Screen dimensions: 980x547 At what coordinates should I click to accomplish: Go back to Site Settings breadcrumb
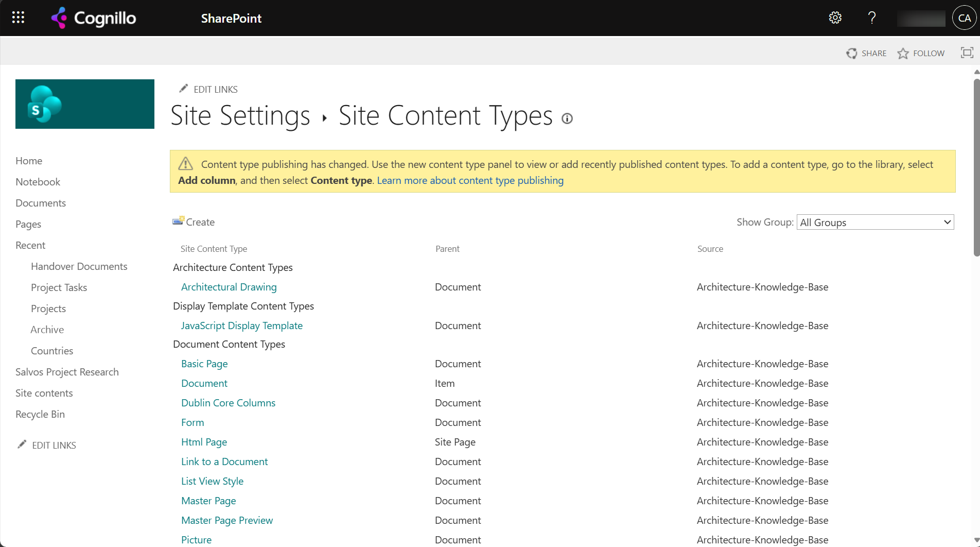240,115
